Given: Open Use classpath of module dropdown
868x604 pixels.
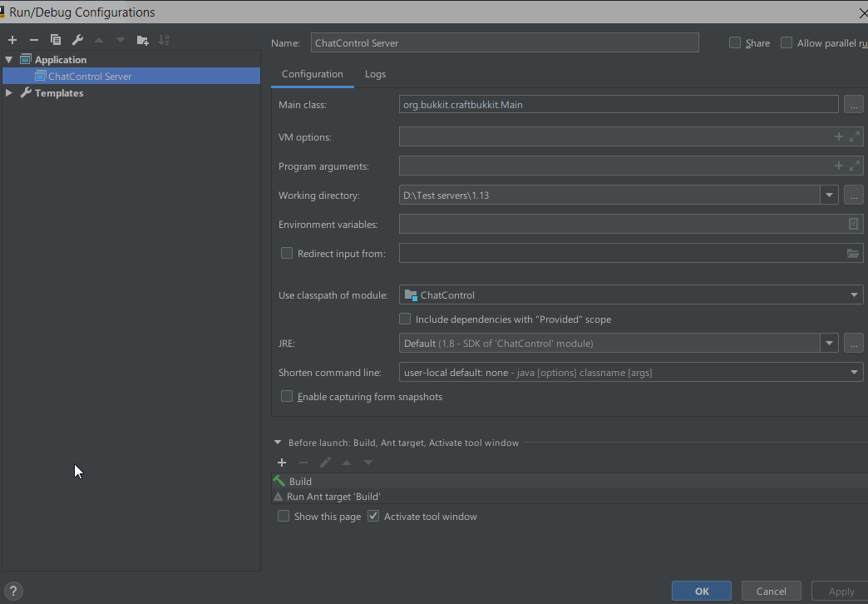Looking at the screenshot, I should coord(854,295).
